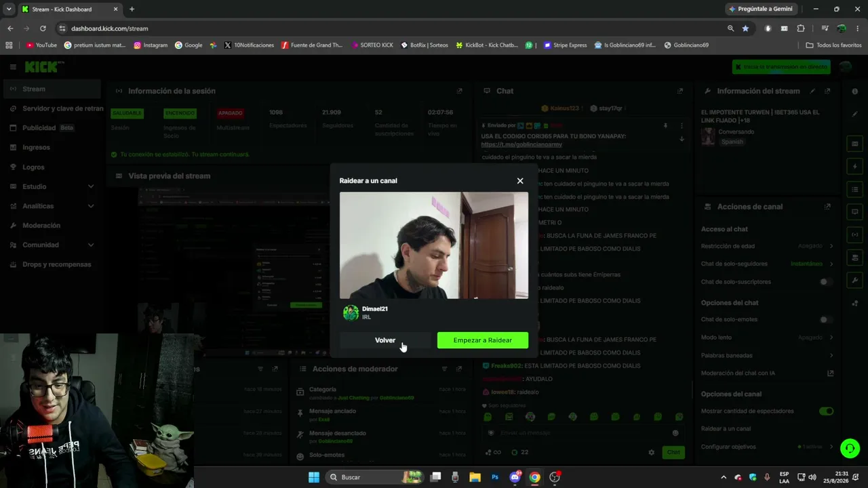The height and width of the screenshot is (488, 868).
Task: Reload the dashboard page
Action: pyautogui.click(x=43, y=28)
